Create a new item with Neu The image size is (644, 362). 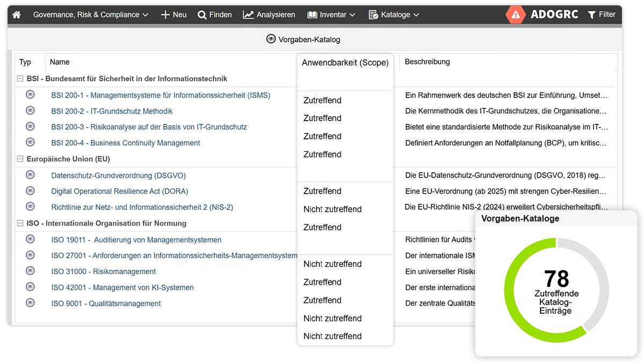tap(174, 15)
